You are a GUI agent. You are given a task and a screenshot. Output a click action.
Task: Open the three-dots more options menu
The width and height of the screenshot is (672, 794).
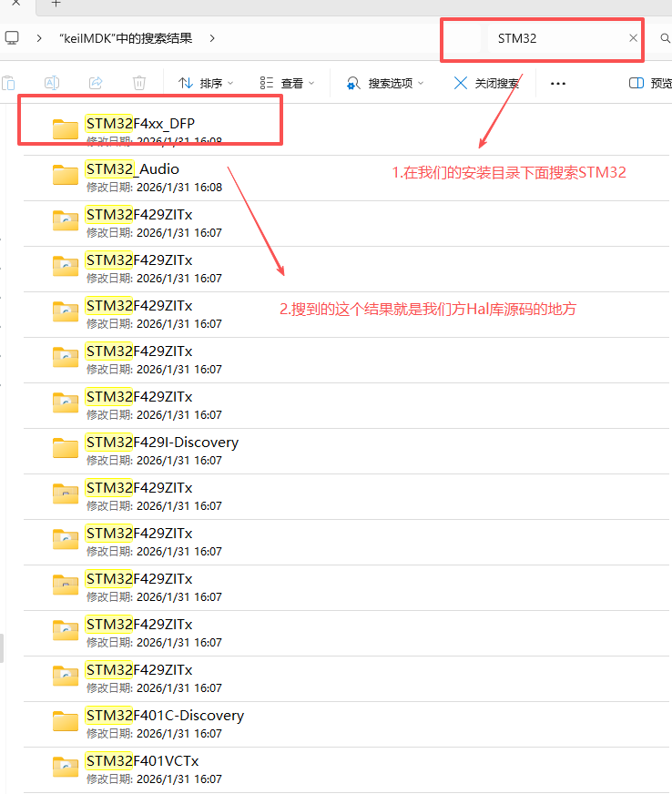[x=558, y=83]
